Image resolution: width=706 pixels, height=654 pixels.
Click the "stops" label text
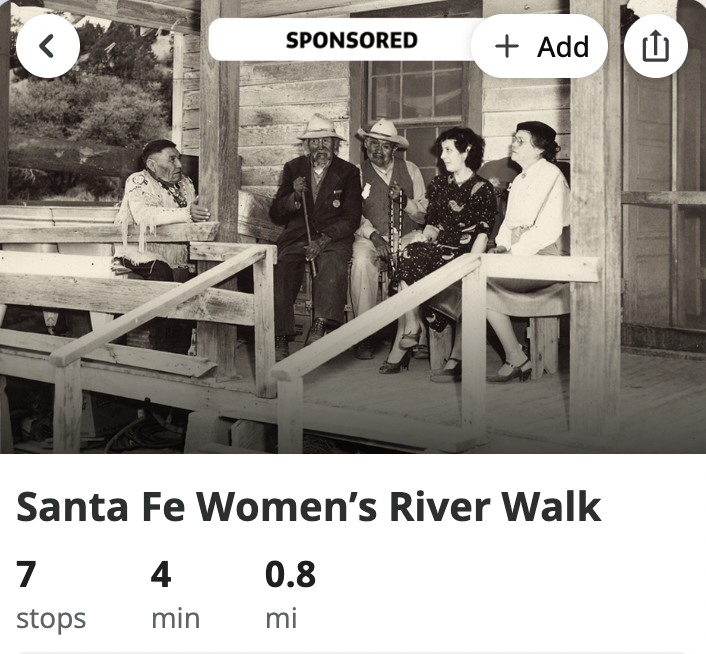(x=51, y=618)
